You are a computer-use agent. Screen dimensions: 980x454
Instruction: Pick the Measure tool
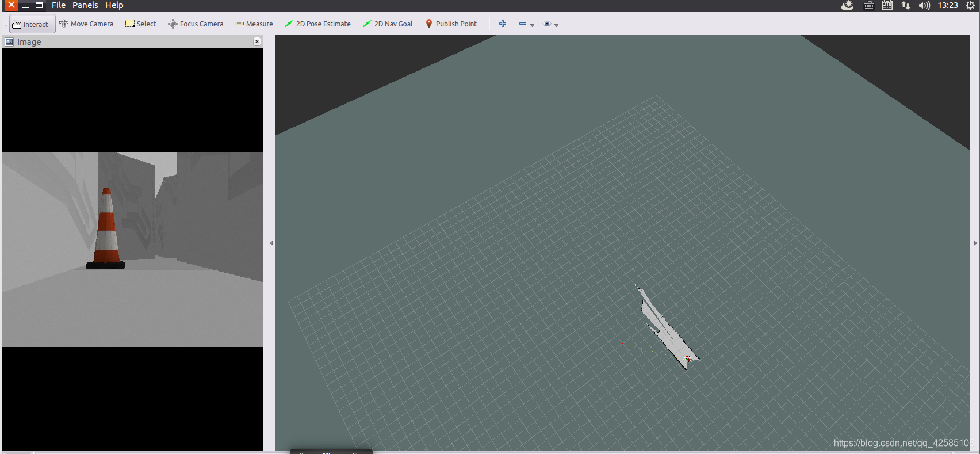pyautogui.click(x=254, y=24)
